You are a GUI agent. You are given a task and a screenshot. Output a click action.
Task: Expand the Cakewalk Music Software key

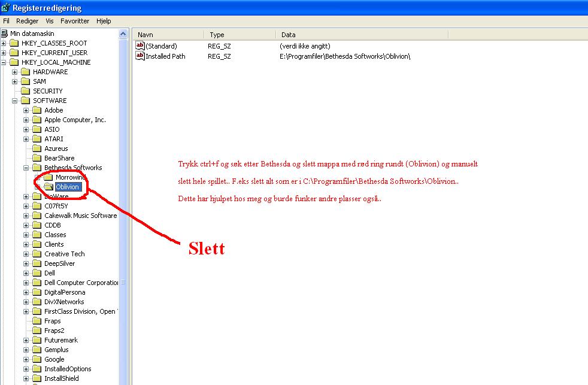pos(26,216)
